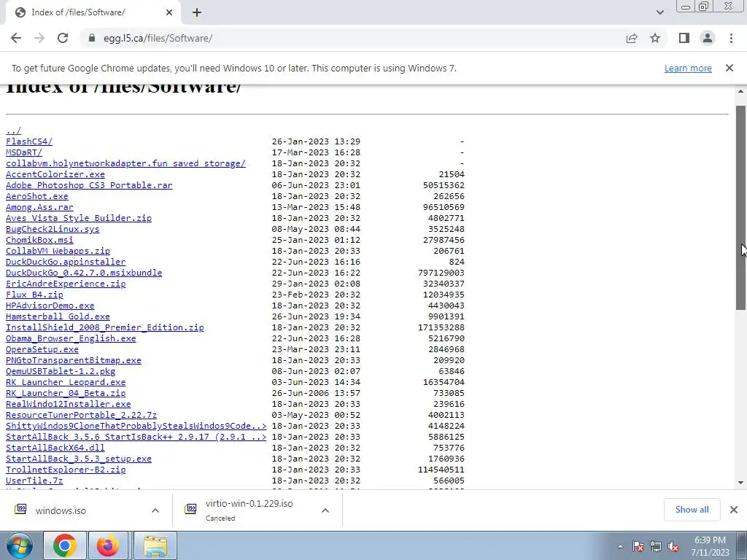Viewport: 747px width, 560px height.
Task: Download DuckDuckGo_0.42.7.0.msixbundle
Action: 84,273
